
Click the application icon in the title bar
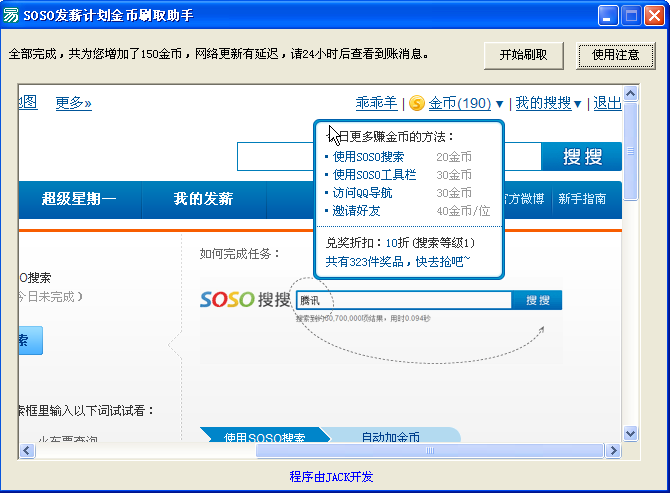click(11, 15)
